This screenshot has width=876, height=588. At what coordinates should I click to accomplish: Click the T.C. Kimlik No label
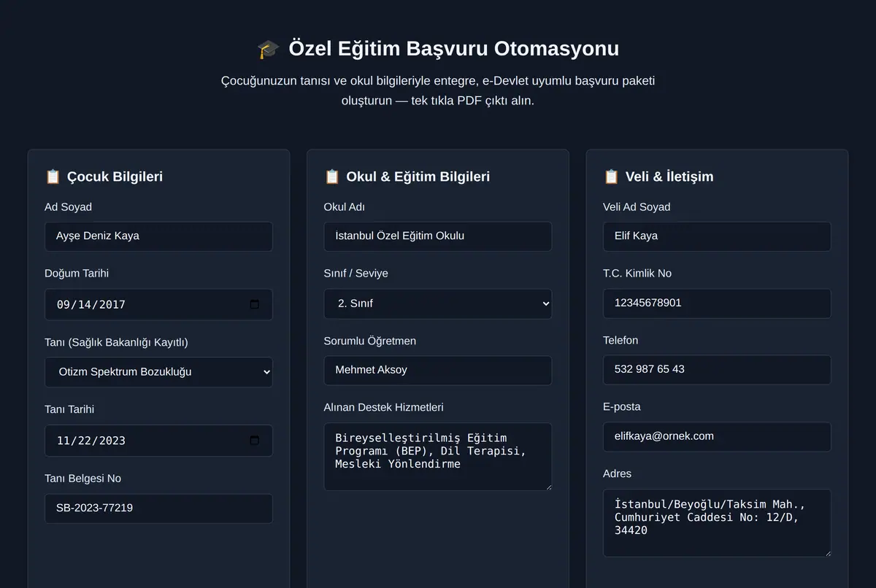(x=637, y=274)
